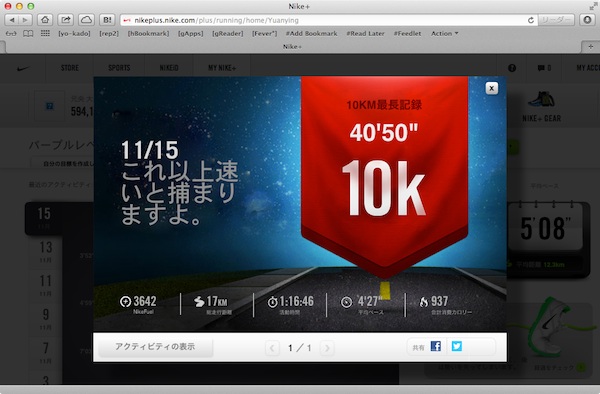Viewport: 600px width, 394px height.
Task: Open Safari Home button
Action: (45, 20)
